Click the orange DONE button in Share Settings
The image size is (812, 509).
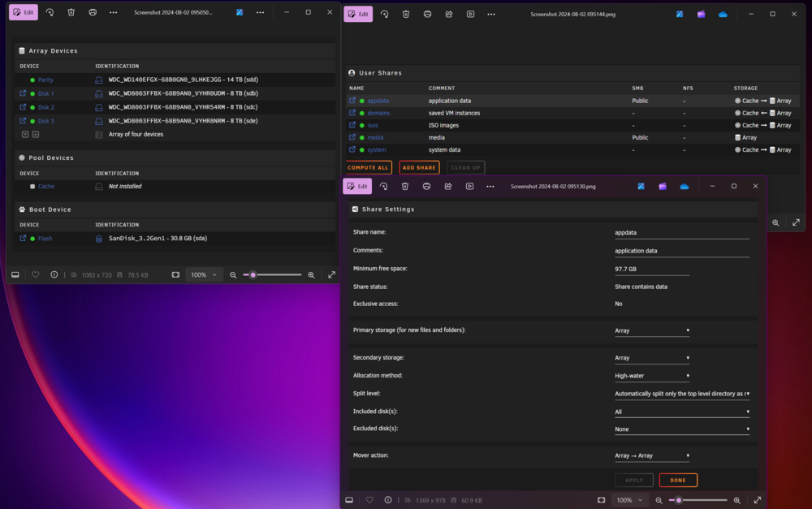pos(678,481)
